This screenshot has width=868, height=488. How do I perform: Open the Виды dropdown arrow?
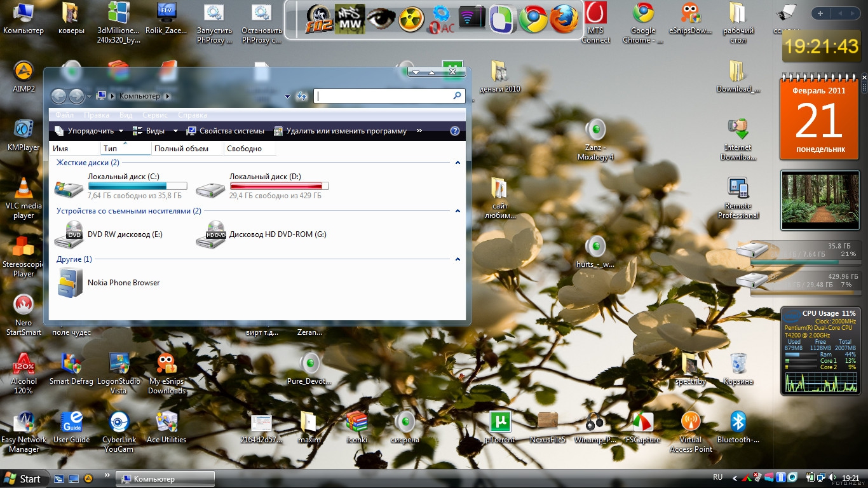pos(175,131)
